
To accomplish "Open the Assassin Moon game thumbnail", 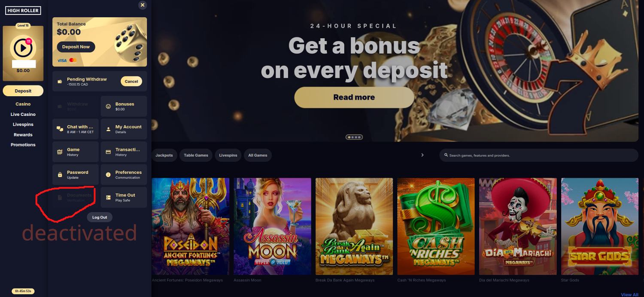I will coord(273,226).
